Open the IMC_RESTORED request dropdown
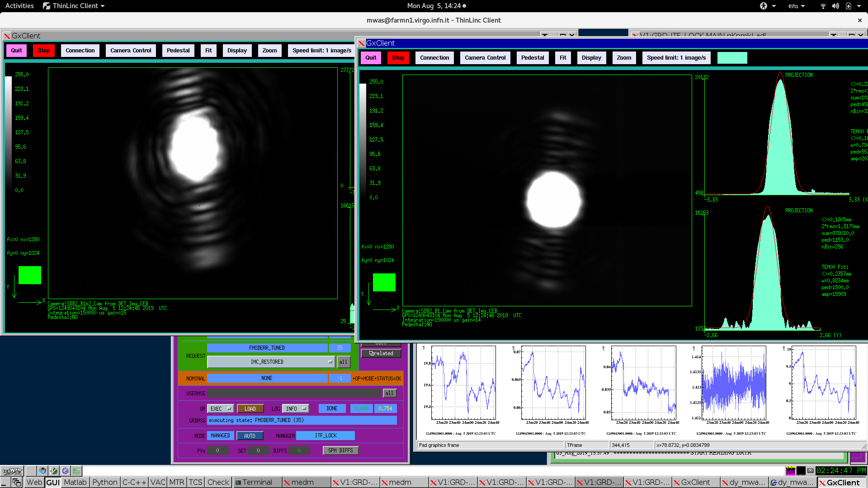868x488 pixels. click(271, 362)
